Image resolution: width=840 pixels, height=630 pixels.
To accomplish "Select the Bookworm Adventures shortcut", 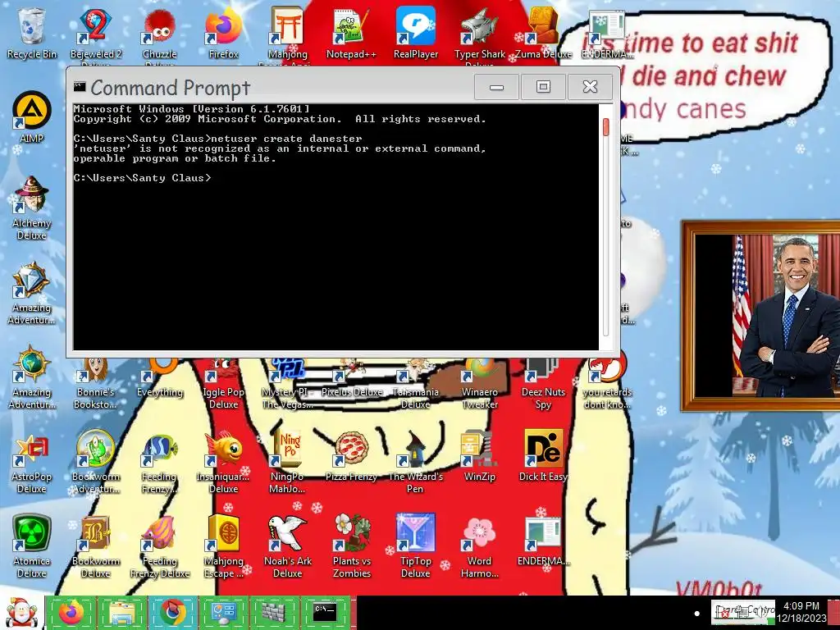I will coord(95,462).
